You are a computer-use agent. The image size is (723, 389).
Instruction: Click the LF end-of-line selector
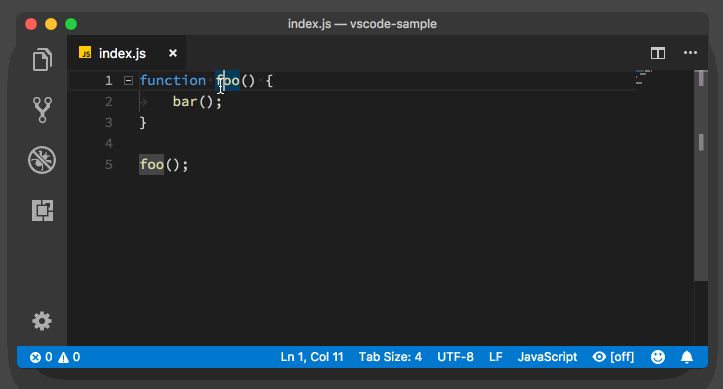[496, 357]
